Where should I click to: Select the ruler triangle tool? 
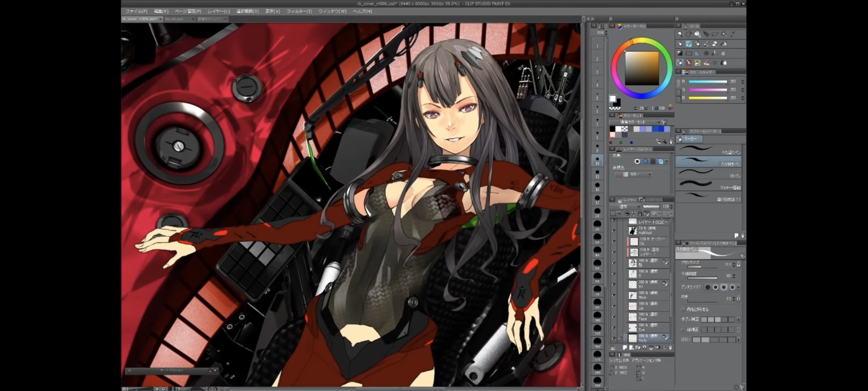[x=697, y=53]
